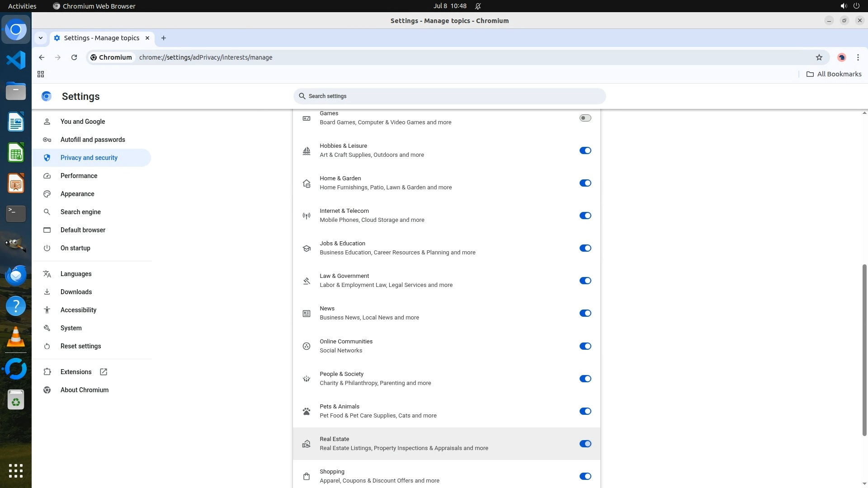Bookmark this page with the star icon
The width and height of the screenshot is (868, 488).
[x=819, y=57]
